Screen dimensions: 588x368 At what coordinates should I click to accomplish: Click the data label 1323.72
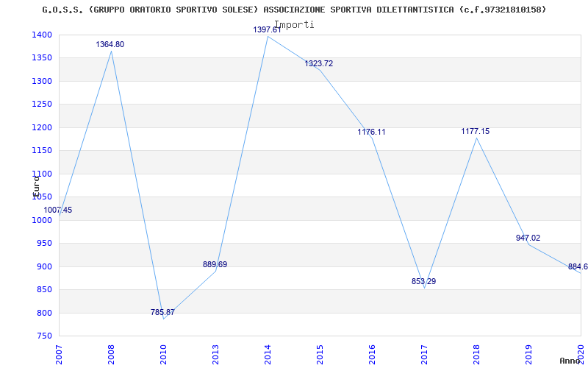[x=319, y=63]
